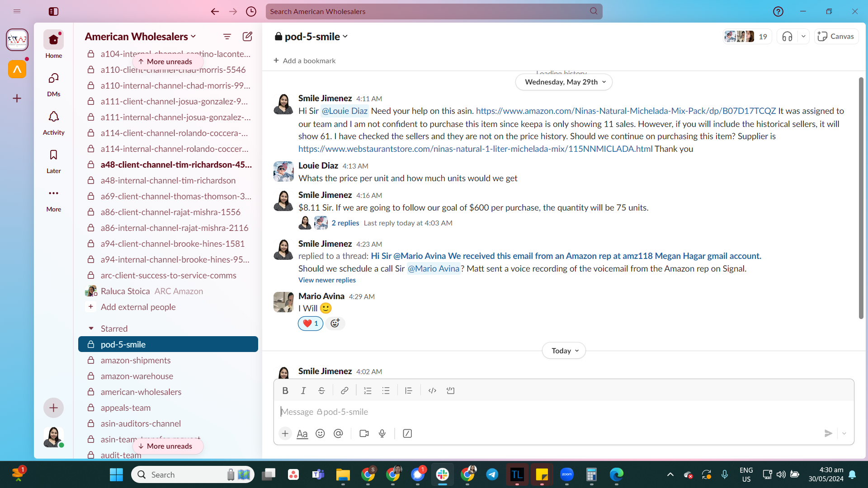Open the Activity view

(x=53, y=123)
